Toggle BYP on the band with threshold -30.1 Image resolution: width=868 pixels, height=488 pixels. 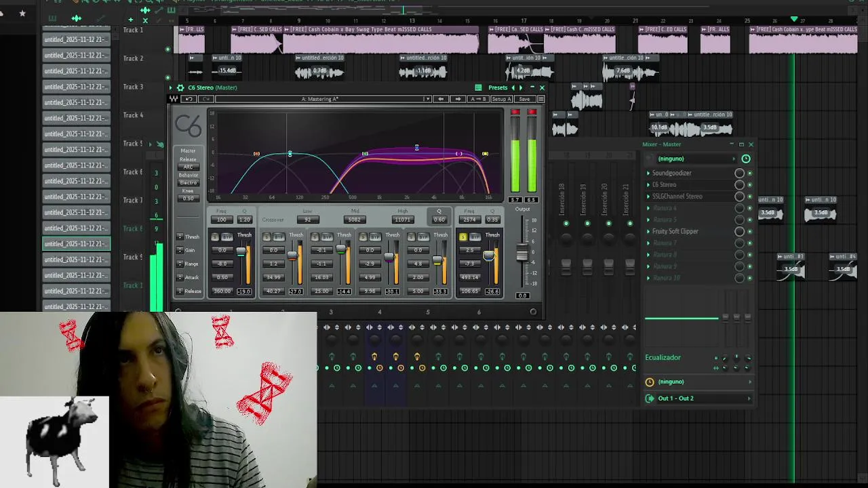click(x=374, y=237)
